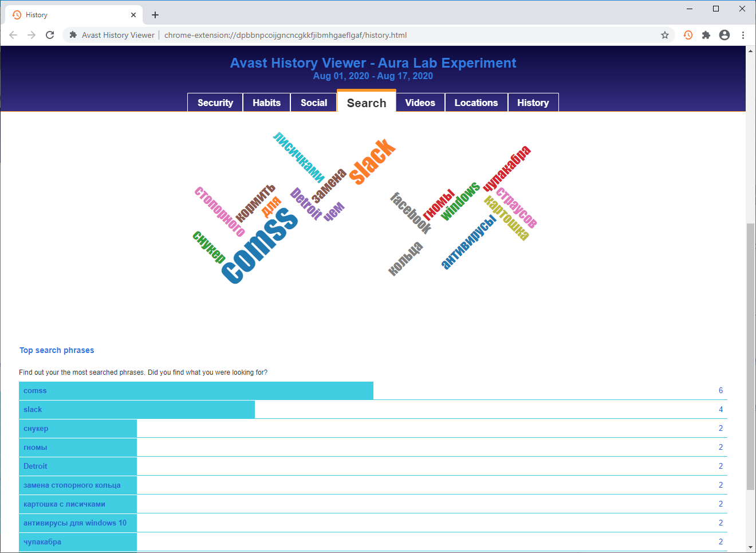Switch to the Security tab

215,103
